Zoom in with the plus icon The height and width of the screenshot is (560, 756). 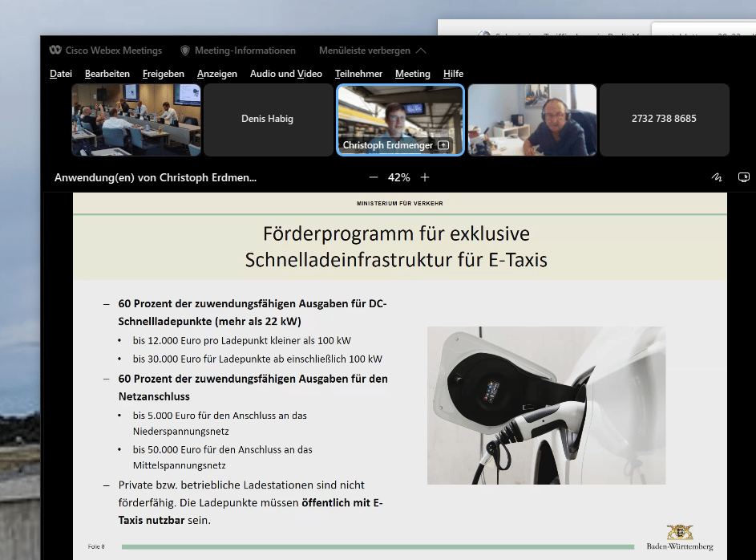point(425,177)
